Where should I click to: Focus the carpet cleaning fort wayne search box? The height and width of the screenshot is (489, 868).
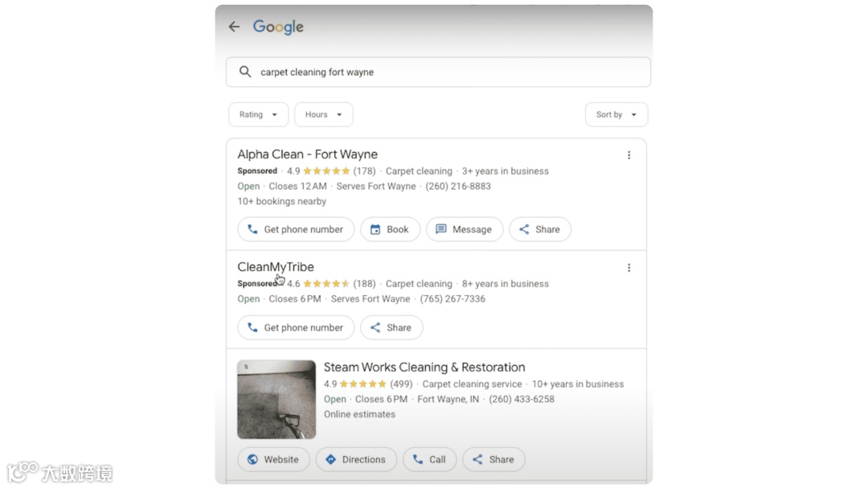pos(438,72)
